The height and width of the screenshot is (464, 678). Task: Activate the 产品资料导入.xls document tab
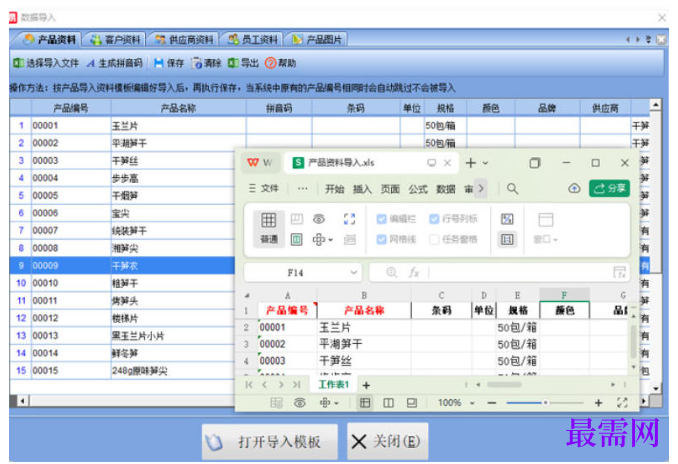coord(342,163)
